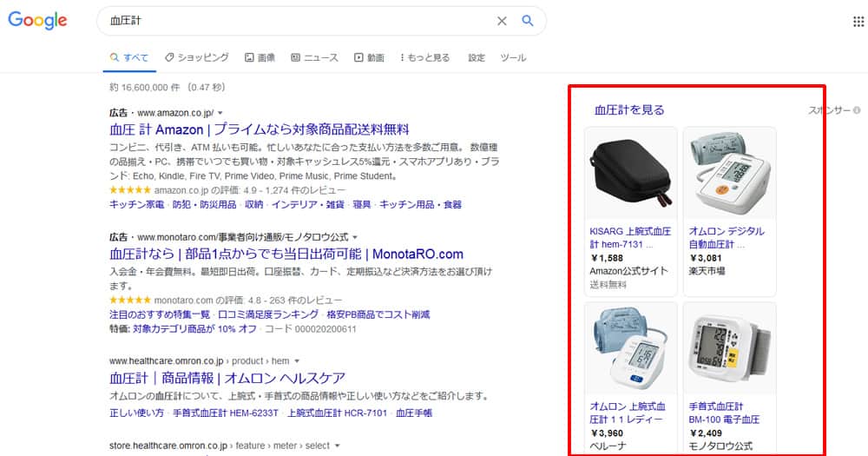Open 注目のおすすめ特集一覧 link
Viewport: 868px width, 456px height.
coord(160,314)
